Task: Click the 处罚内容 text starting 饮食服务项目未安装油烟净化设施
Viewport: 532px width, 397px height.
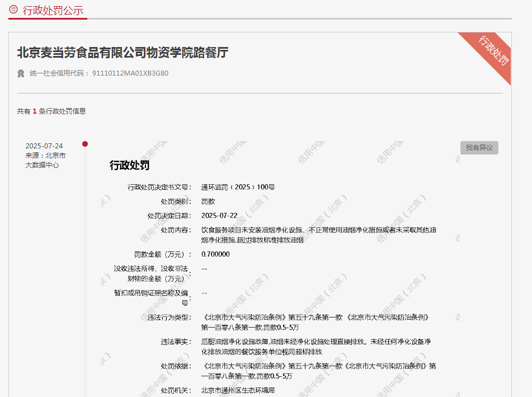Action: click(x=319, y=235)
